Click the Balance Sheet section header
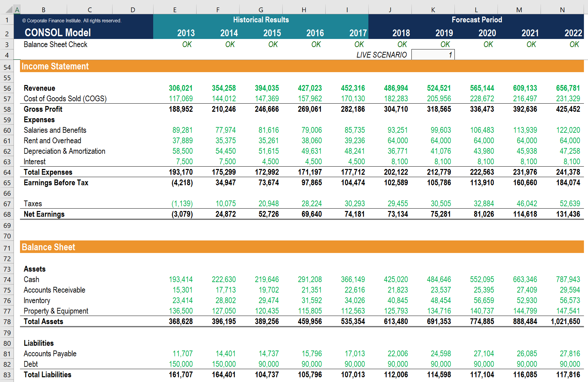The height and width of the screenshot is (382, 588). tap(48, 247)
